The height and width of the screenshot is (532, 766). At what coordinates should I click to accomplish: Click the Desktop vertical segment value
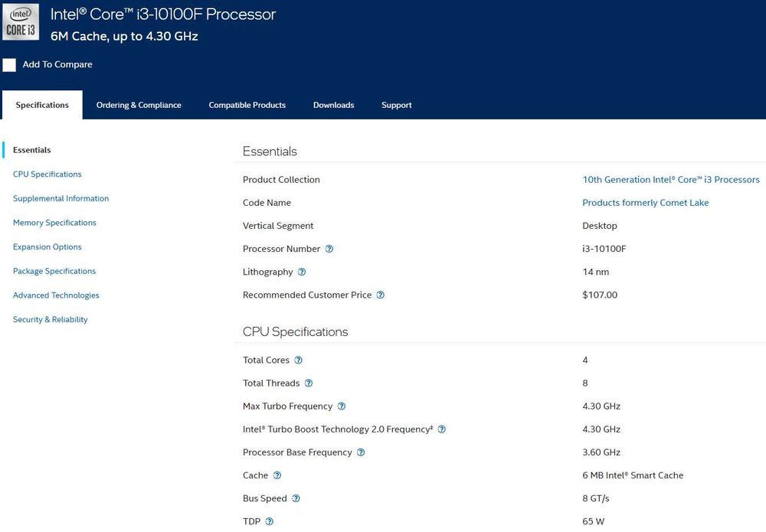pyautogui.click(x=600, y=226)
